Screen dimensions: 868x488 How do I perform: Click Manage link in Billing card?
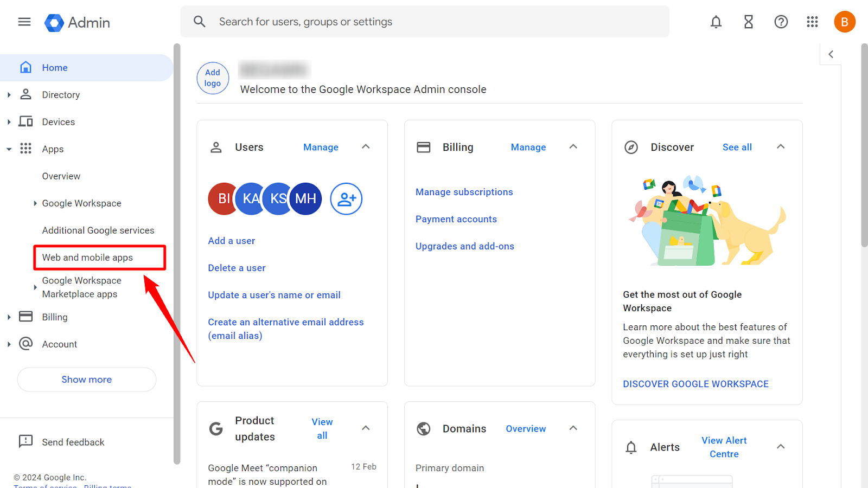528,147
